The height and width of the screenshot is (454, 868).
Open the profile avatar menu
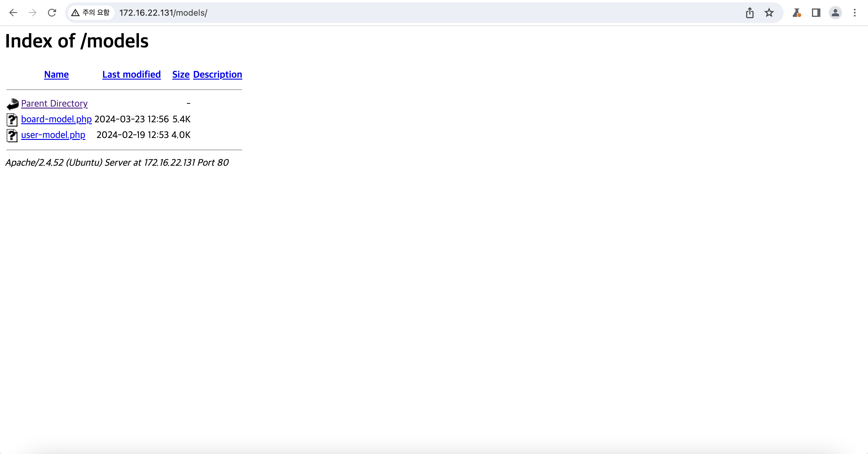(835, 13)
